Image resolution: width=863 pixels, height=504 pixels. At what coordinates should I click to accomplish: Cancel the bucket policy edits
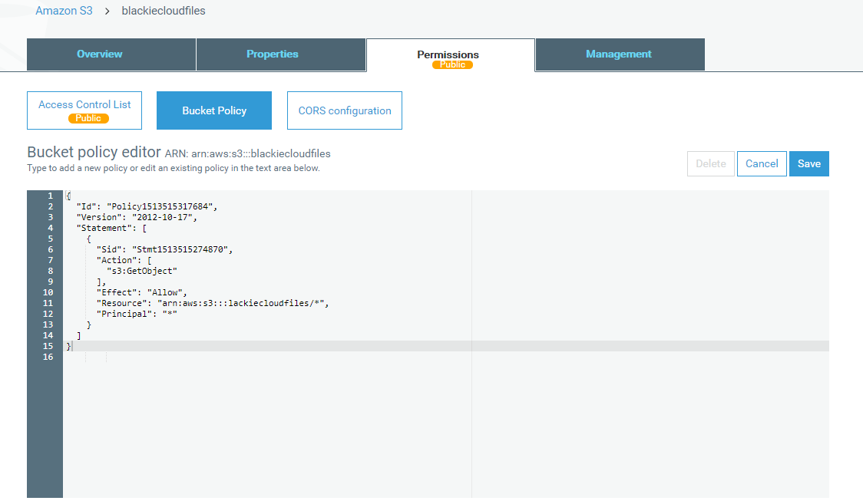tap(762, 163)
